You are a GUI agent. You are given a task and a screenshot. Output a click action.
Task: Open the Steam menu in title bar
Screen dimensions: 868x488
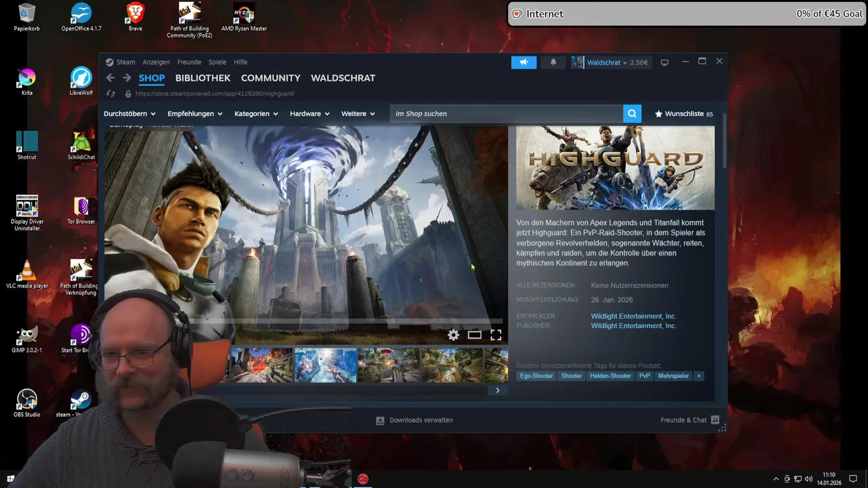pos(125,62)
